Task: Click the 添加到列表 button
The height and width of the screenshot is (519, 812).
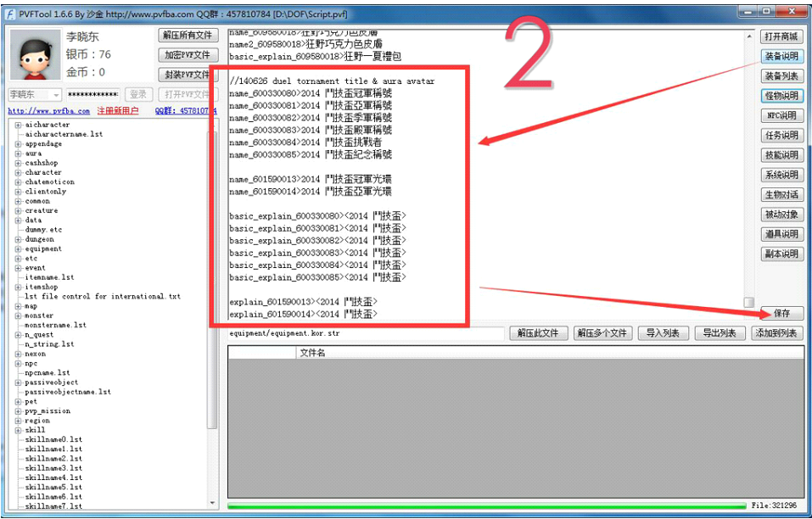Action: pyautogui.click(x=776, y=333)
